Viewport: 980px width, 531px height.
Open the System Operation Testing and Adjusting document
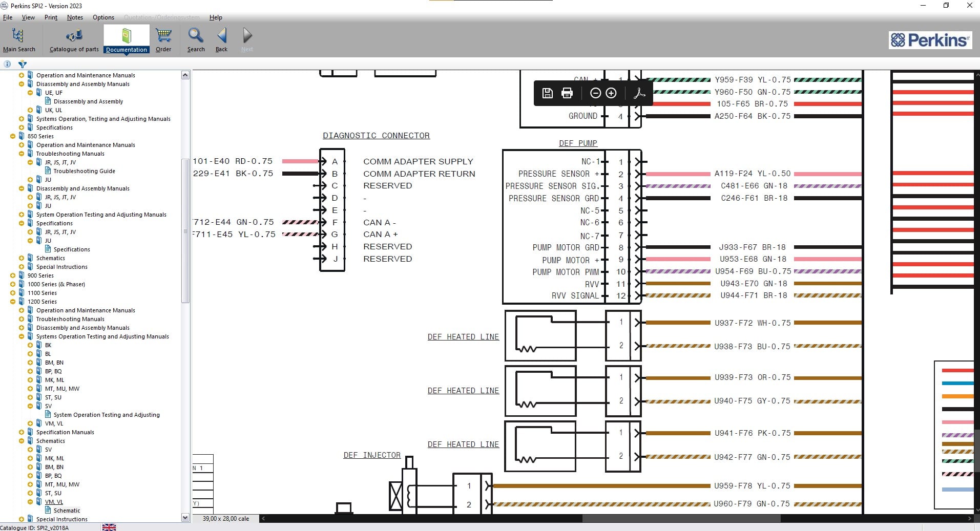click(x=107, y=415)
